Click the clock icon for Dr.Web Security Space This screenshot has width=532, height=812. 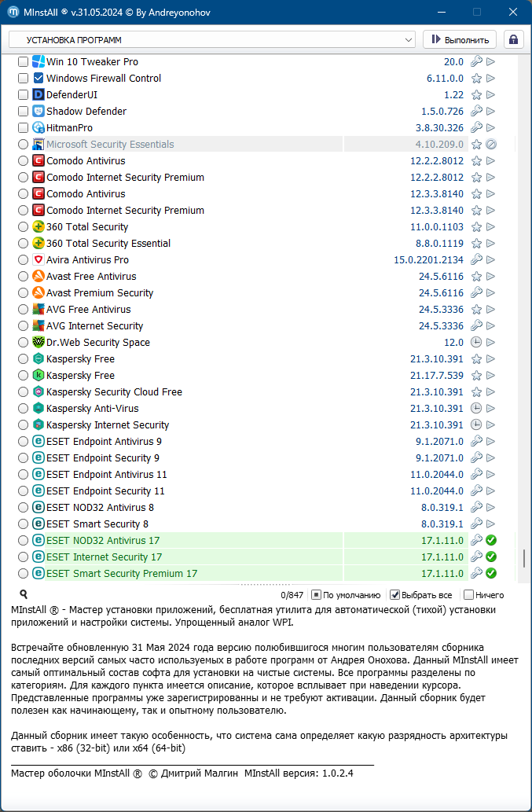(476, 343)
